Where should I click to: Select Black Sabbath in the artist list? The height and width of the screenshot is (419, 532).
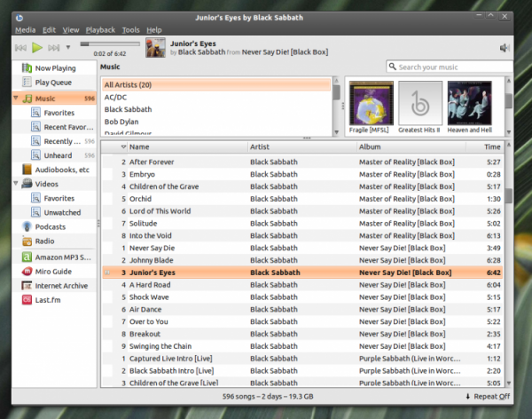128,109
